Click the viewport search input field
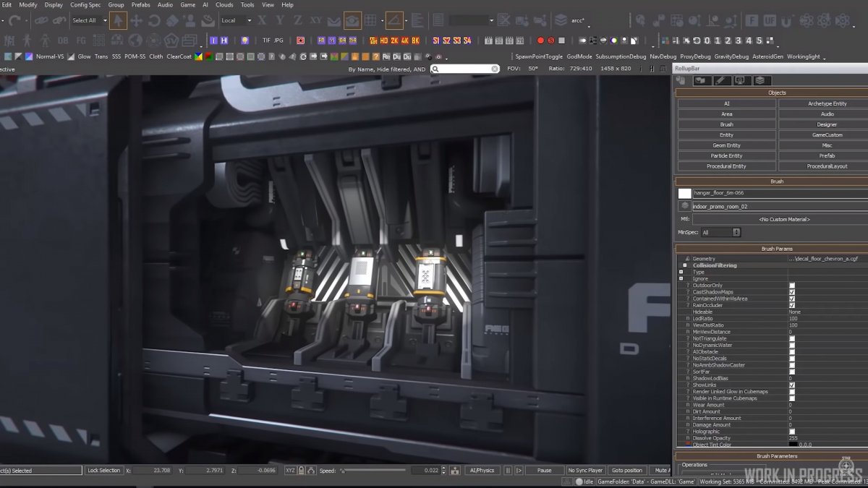The width and height of the screenshot is (868, 488). [465, 69]
